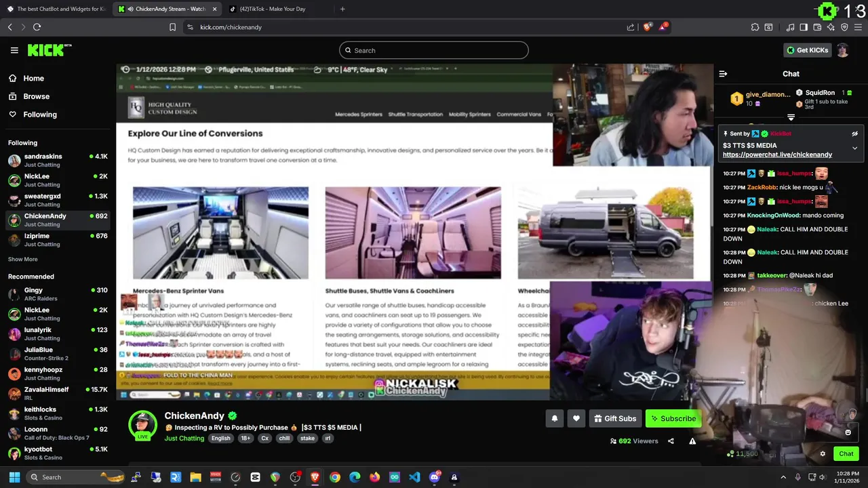Image resolution: width=868 pixels, height=488 pixels.
Task: Open kennyhoopz recommended channel
Action: (58, 373)
